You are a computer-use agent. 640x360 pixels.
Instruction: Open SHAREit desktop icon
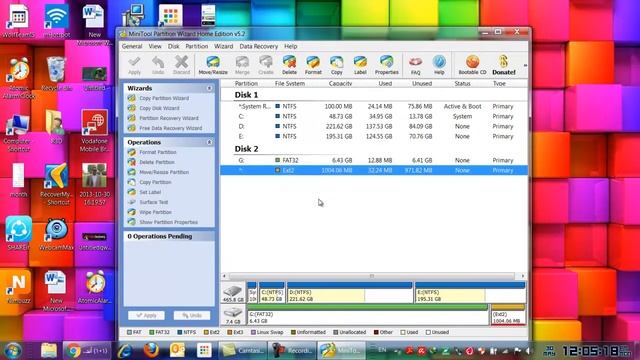tap(18, 233)
